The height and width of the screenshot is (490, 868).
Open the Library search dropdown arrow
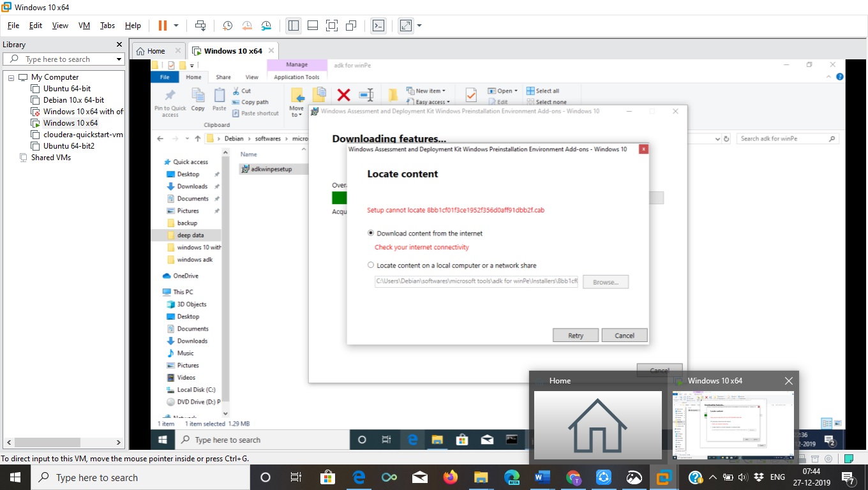point(119,59)
